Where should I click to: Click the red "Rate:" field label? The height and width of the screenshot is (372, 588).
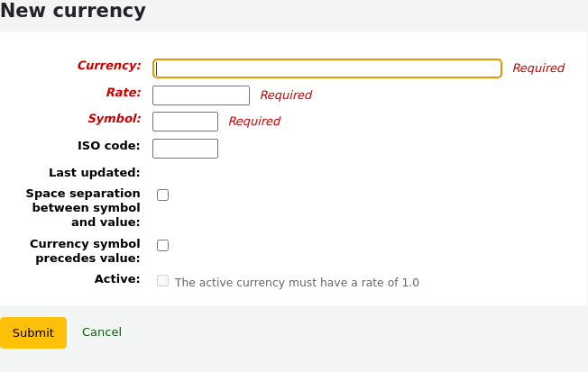click(x=123, y=92)
